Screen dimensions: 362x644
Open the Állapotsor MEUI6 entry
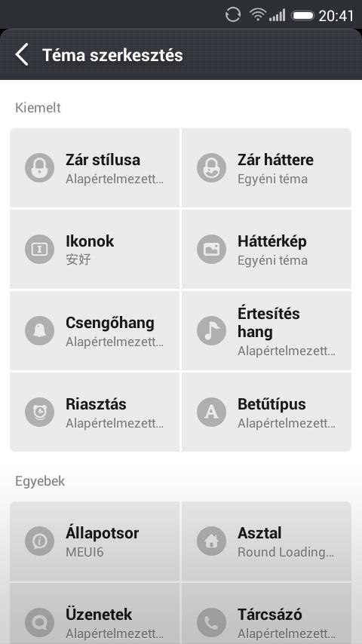pos(94,541)
